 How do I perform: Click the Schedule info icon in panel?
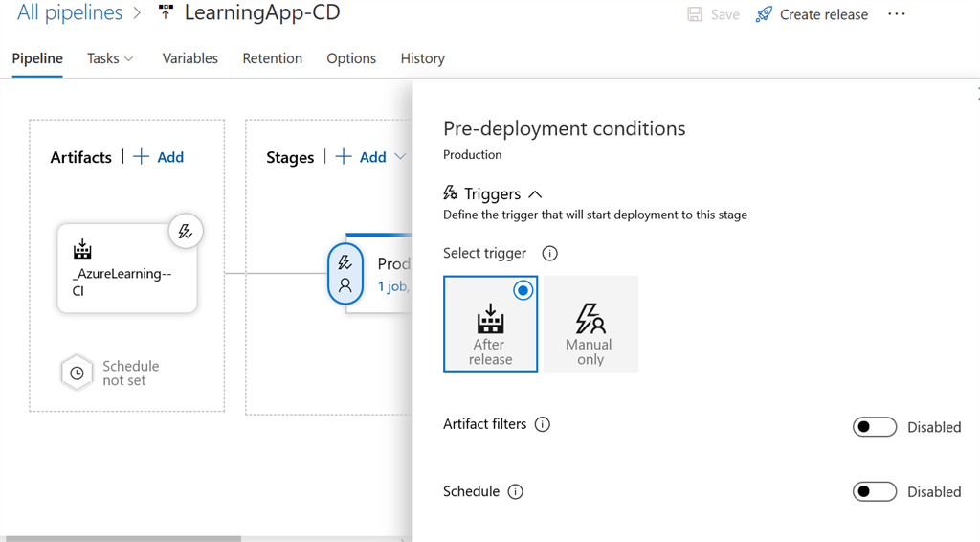pos(515,492)
